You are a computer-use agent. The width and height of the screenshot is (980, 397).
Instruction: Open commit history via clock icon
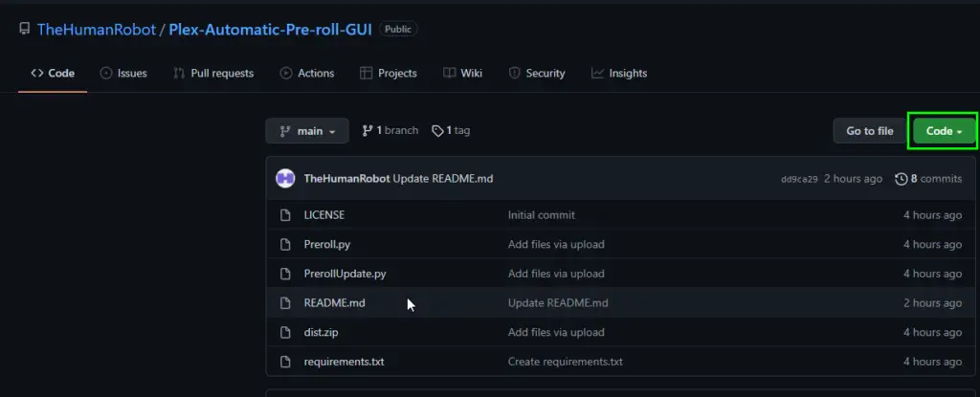pyautogui.click(x=902, y=179)
